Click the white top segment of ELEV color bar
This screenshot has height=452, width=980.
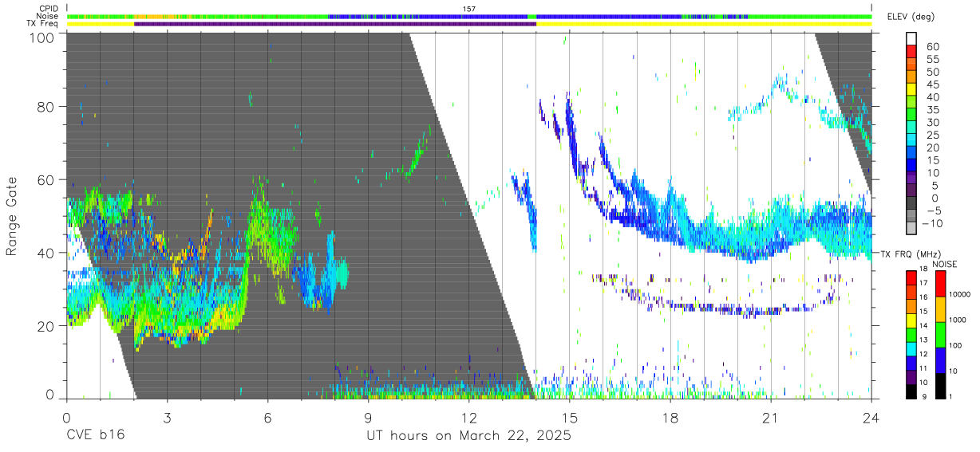tap(911, 39)
